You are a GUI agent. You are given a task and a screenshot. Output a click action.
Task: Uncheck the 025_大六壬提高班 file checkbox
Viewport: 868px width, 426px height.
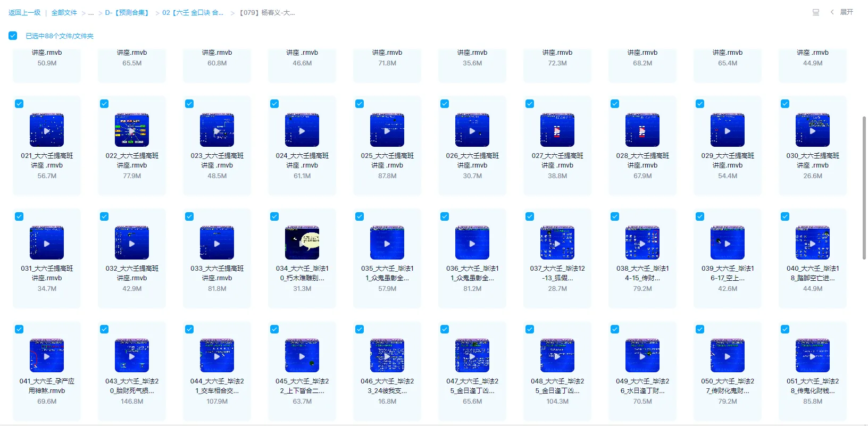(x=360, y=104)
